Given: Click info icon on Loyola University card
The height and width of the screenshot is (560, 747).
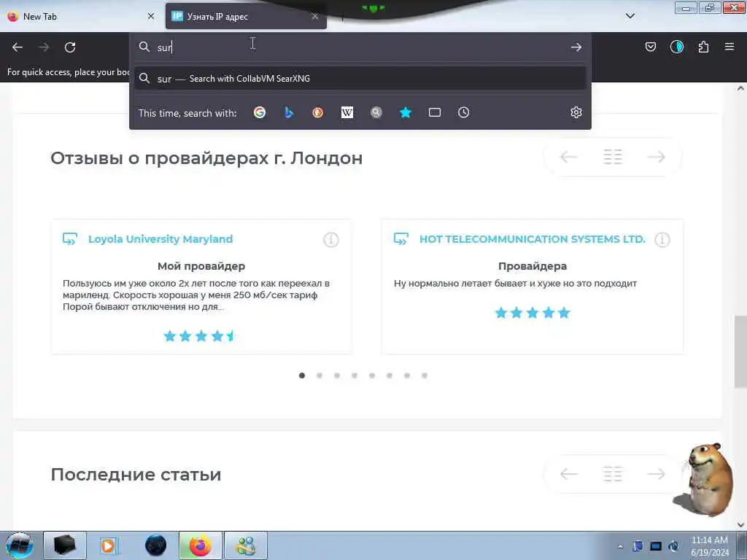Looking at the screenshot, I should pyautogui.click(x=331, y=239).
